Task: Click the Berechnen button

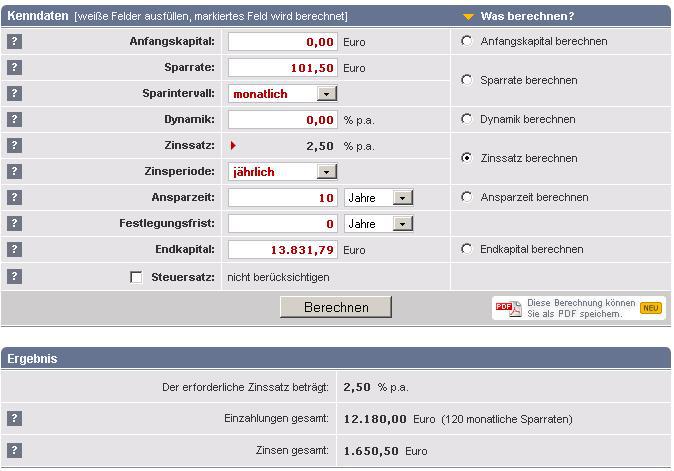Action: point(336,307)
